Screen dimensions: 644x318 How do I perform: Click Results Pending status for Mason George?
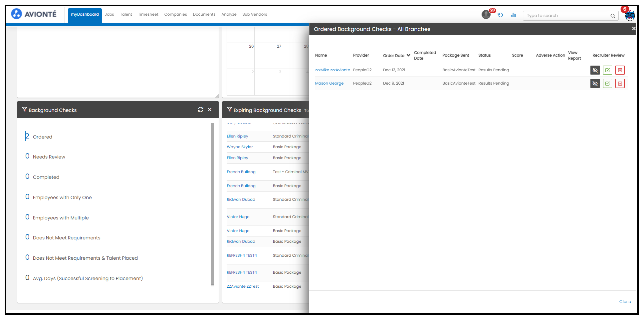pos(494,83)
